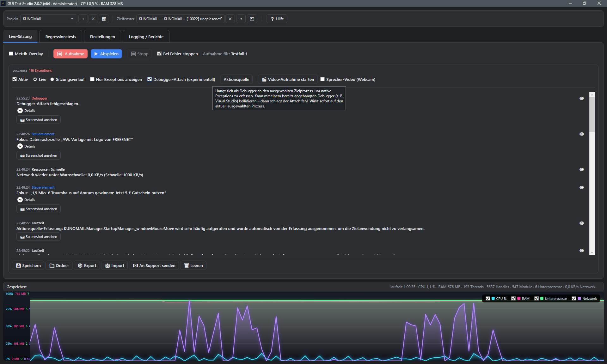607x364 pixels.
Task: Open Hilfe help
Action: 277,19
